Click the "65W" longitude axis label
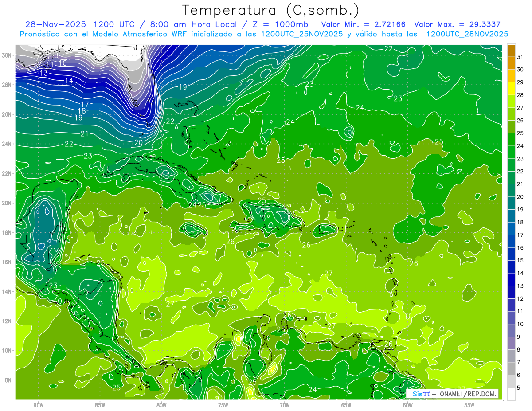532x411 pixels. tap(346, 405)
